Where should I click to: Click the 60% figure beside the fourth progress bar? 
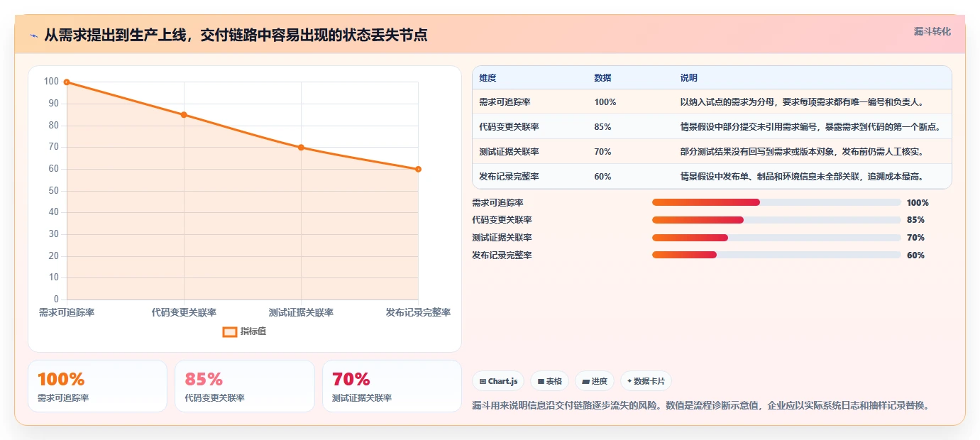(915, 255)
